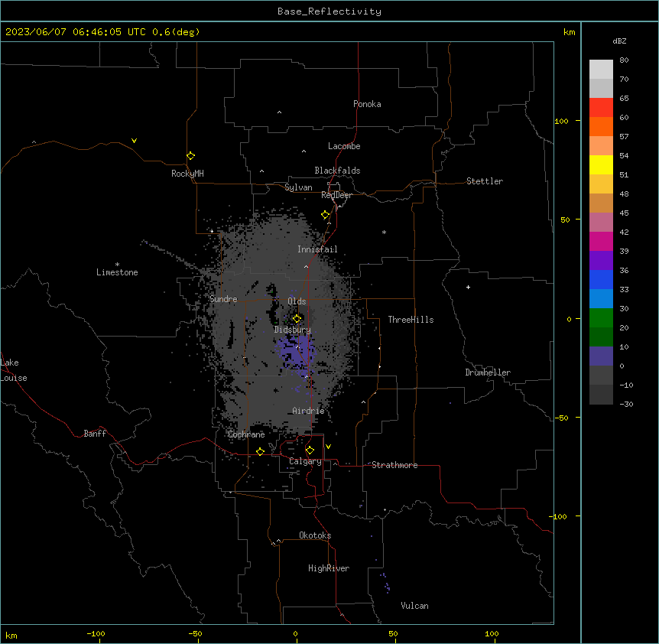Select the ThreeHills label

pos(411,320)
